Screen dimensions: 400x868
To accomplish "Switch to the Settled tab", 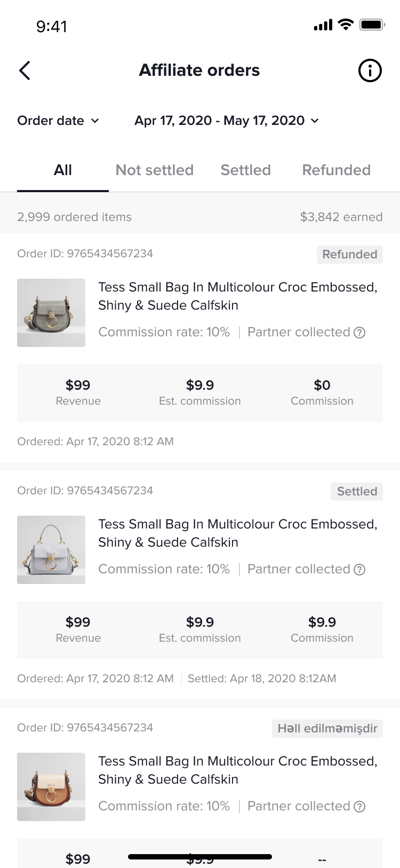I will click(246, 170).
